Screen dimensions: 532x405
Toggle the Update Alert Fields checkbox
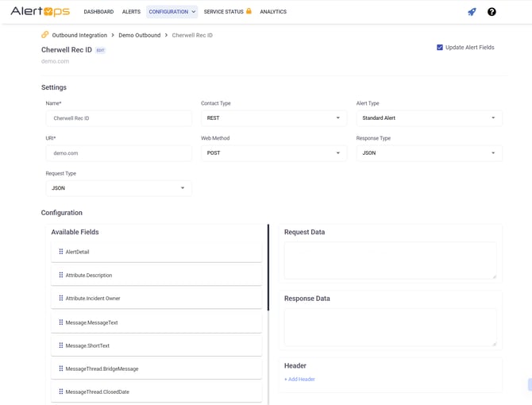[x=440, y=48]
